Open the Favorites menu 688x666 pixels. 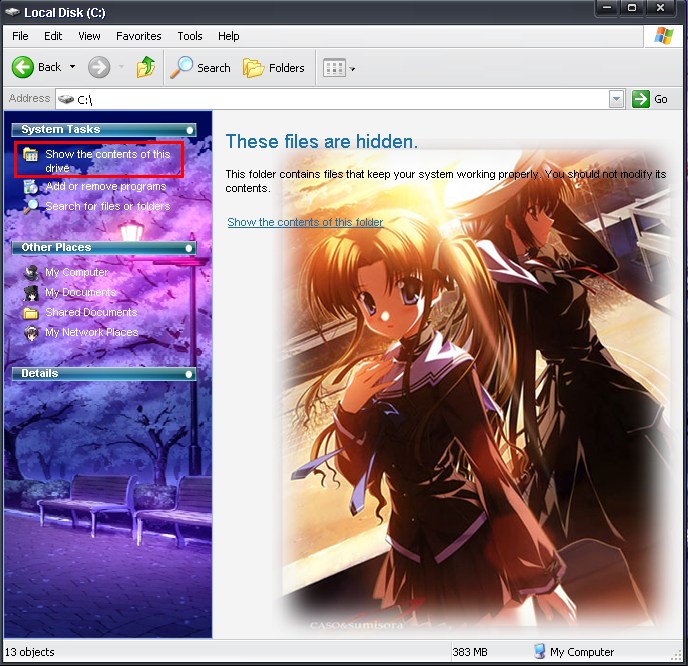(x=139, y=36)
